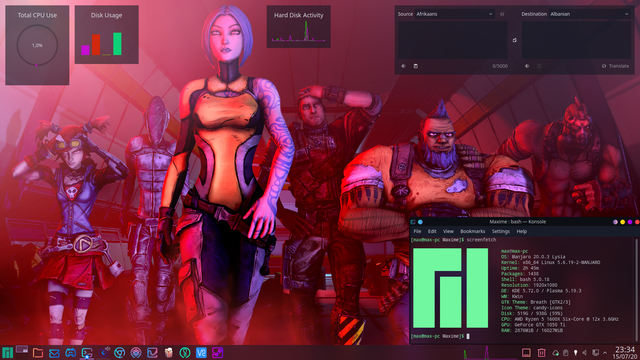Image resolution: width=640 pixels, height=360 pixels.
Task: Open the Edit menu in Konsole
Action: 432,231
